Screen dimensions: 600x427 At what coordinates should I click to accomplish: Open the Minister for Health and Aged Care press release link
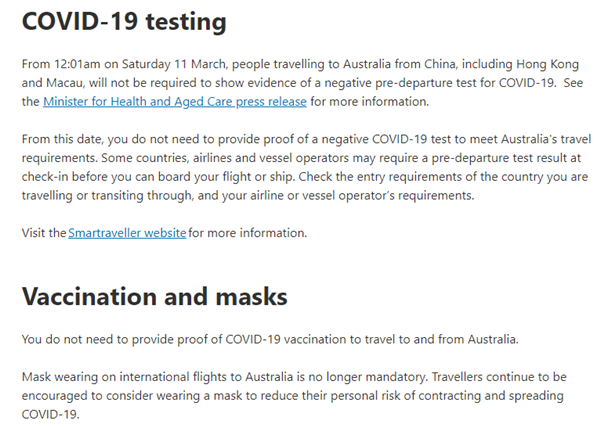176,102
